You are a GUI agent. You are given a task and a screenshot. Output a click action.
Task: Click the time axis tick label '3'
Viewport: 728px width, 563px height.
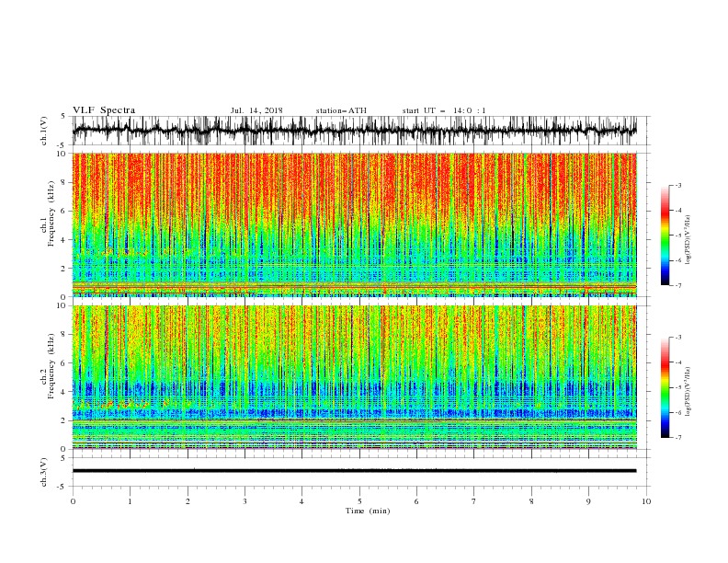245,501
